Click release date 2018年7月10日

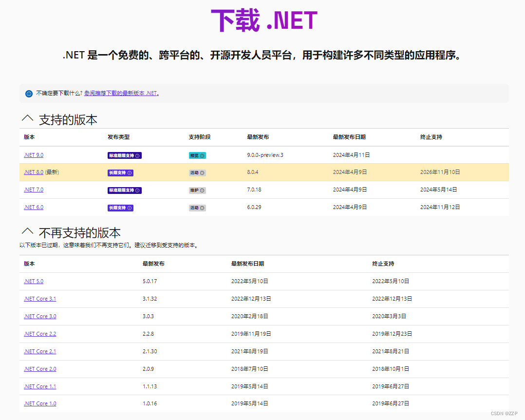pyautogui.click(x=250, y=369)
